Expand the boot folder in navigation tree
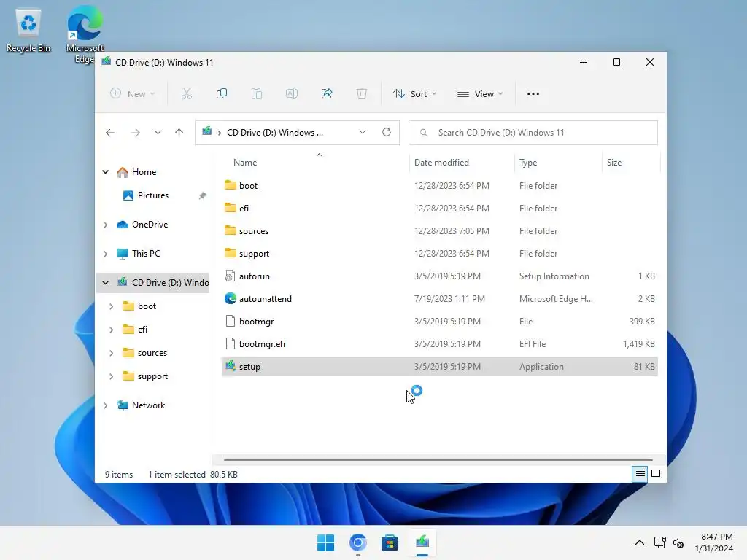This screenshot has width=747, height=560. pos(111,306)
